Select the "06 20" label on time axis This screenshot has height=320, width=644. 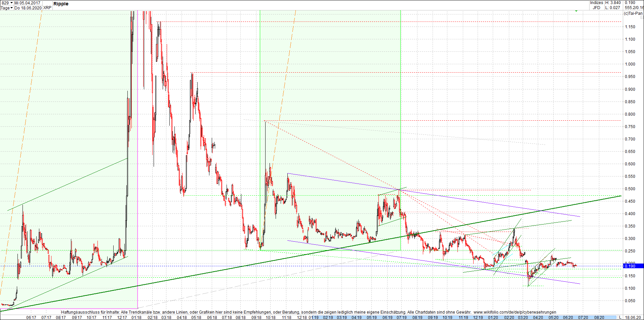tap(568, 317)
